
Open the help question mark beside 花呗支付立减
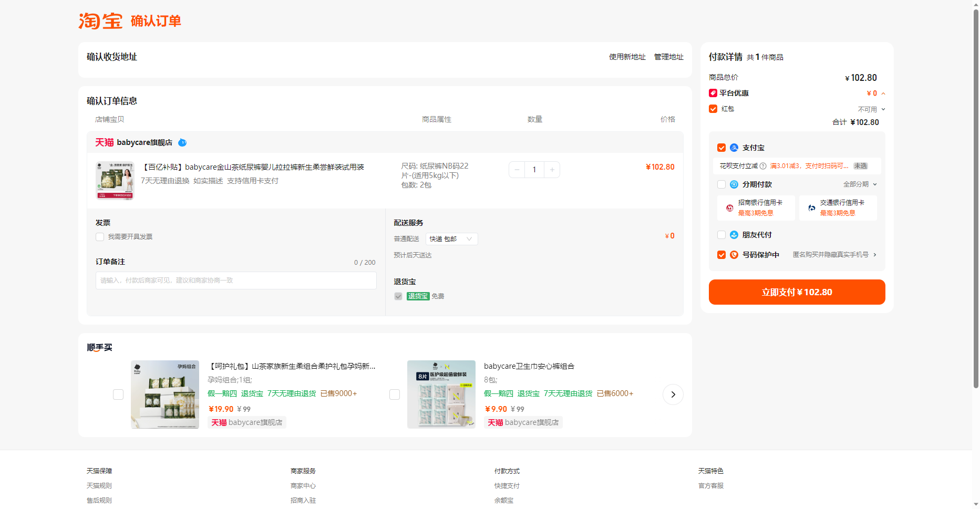(x=763, y=166)
